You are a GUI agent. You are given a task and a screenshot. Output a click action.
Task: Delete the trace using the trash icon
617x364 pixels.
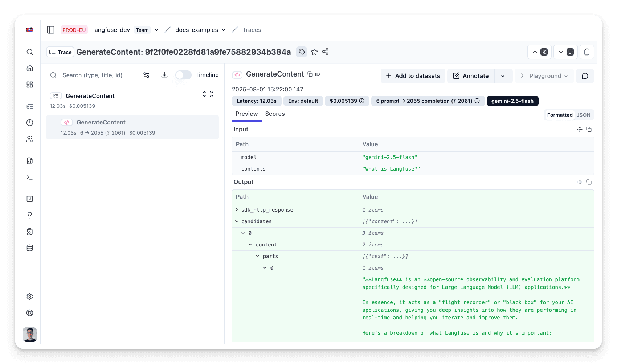click(587, 52)
